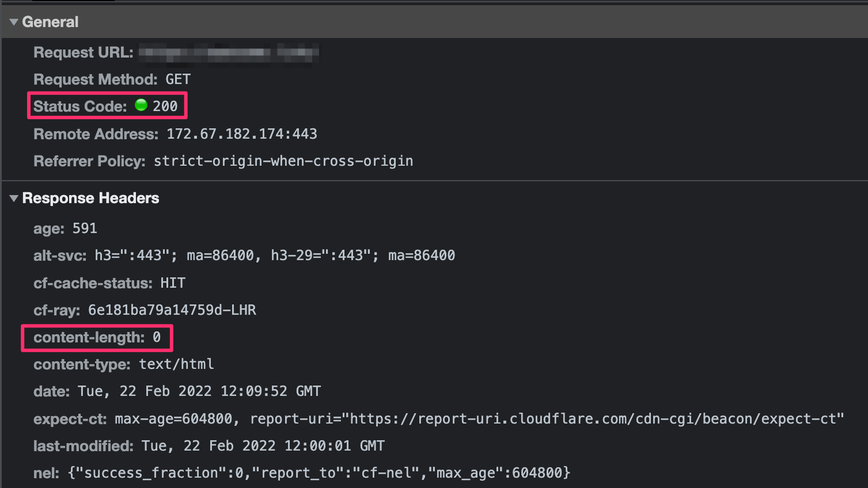
Task: Select the General section heading
Action: tap(50, 22)
